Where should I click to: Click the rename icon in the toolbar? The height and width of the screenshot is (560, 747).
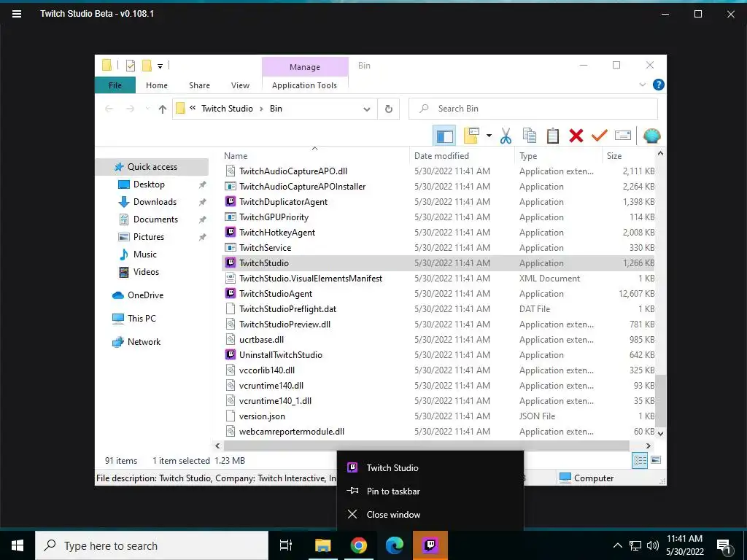pos(623,136)
